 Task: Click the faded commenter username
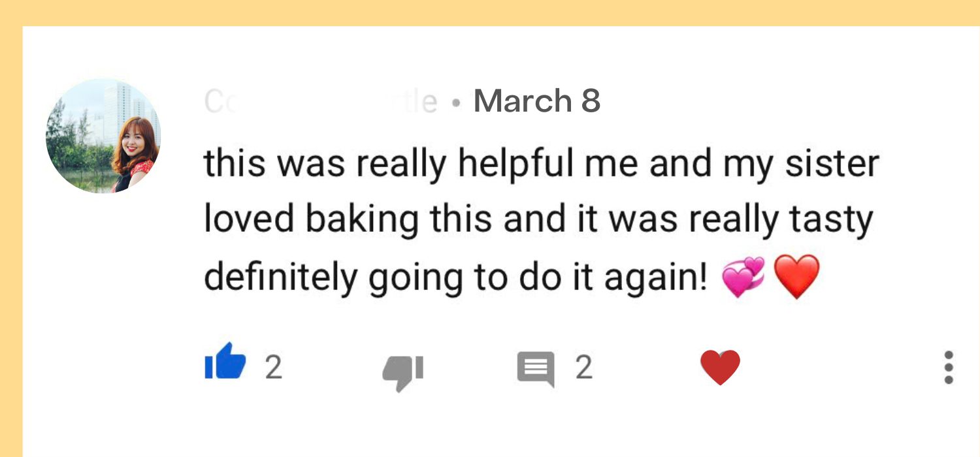pos(319,101)
